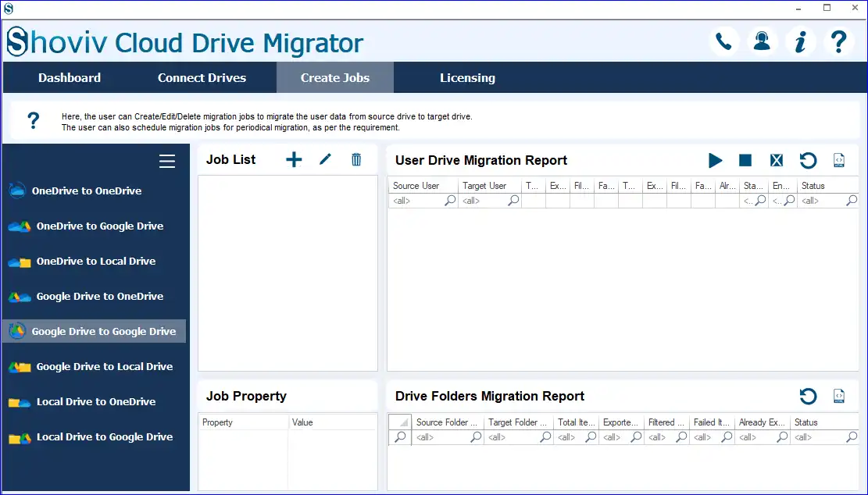Edit the selected job using the pencil icon
The height and width of the screenshot is (495, 868).
[325, 159]
